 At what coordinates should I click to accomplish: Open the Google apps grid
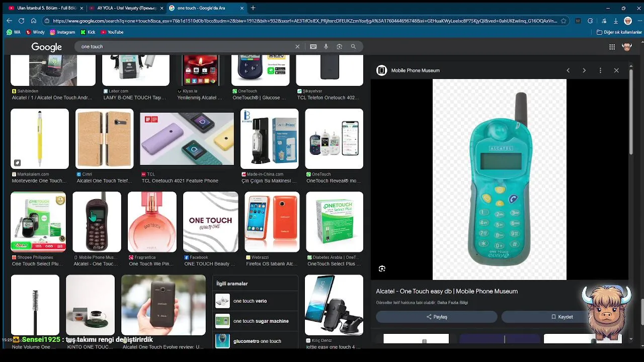coord(612,47)
